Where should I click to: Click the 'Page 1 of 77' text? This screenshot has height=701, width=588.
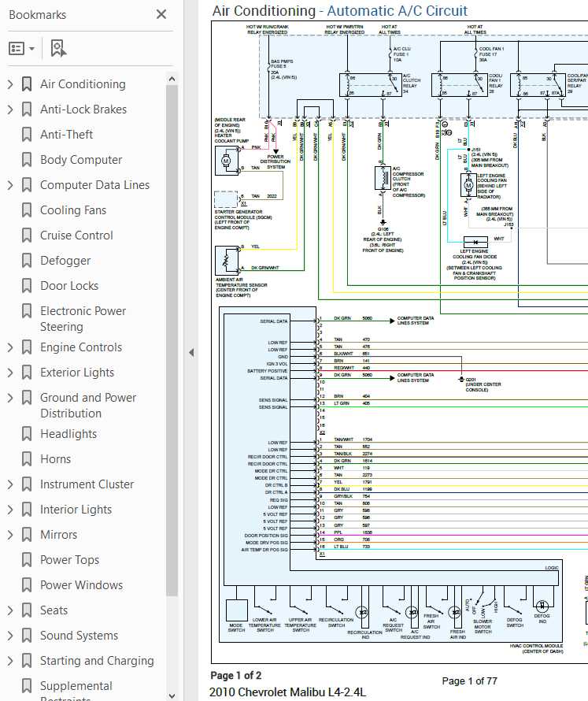[470, 681]
